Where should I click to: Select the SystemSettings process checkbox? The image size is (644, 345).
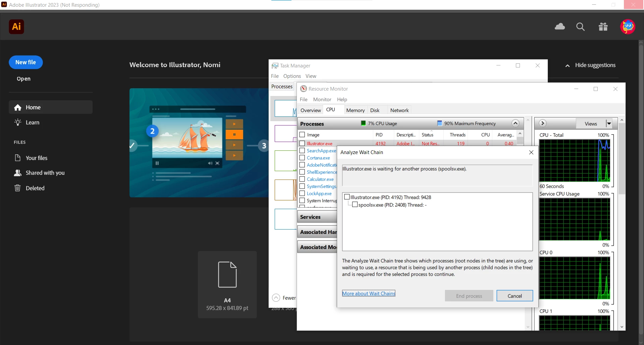click(302, 186)
